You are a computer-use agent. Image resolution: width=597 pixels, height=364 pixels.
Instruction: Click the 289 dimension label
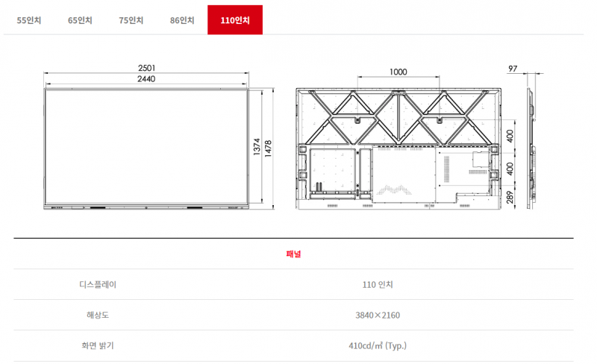[510, 198]
